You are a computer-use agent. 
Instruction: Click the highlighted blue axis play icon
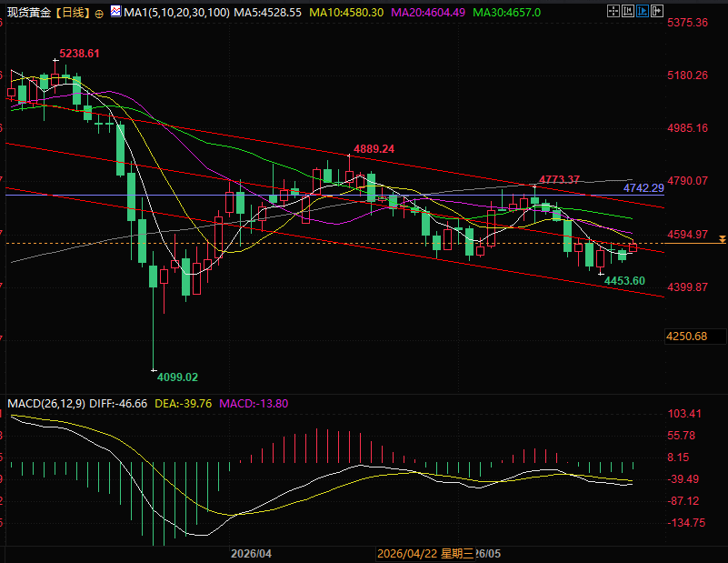pos(642,11)
